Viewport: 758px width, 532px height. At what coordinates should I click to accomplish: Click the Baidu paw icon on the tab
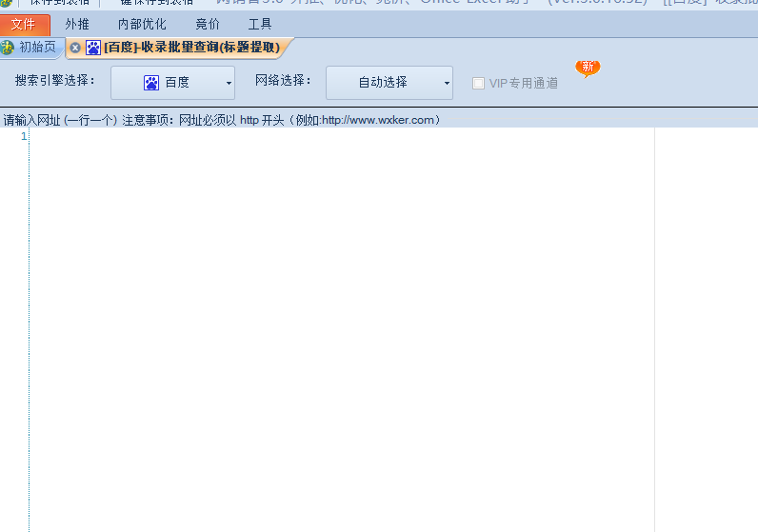(x=93, y=48)
